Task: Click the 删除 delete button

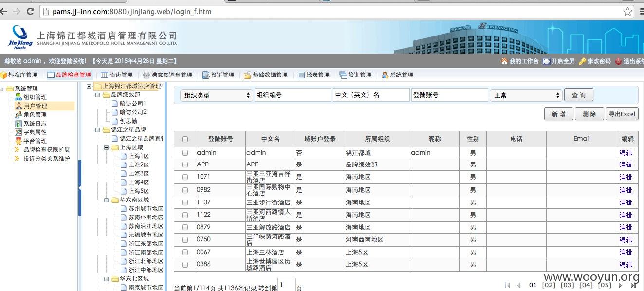Action: point(589,114)
